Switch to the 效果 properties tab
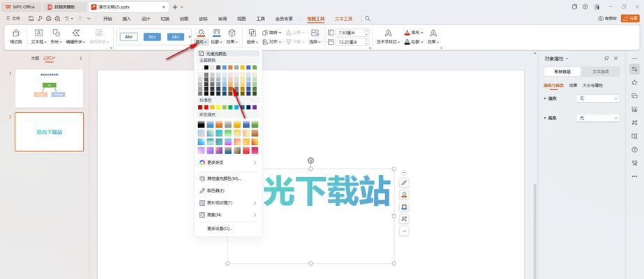Screen dimensions: 644x279 [573, 85]
